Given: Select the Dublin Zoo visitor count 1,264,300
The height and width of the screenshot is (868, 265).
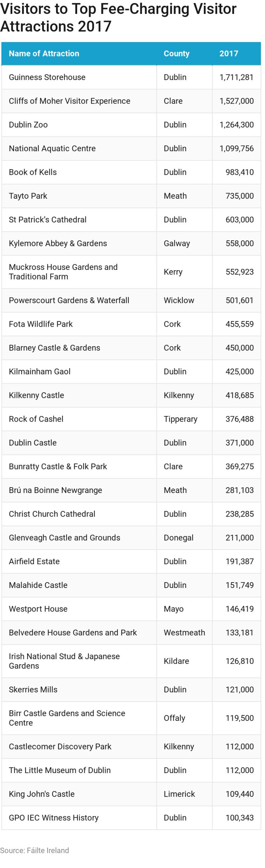Looking at the screenshot, I should pos(236,125).
